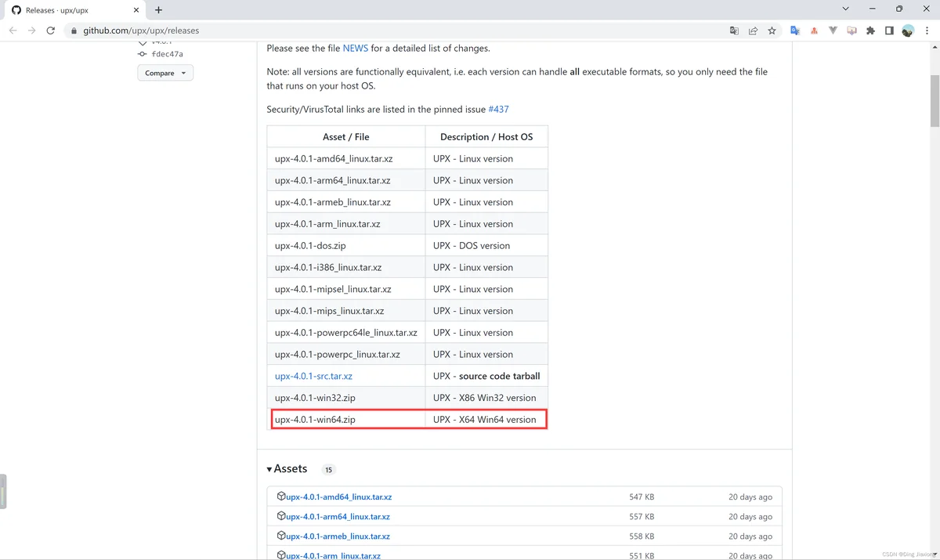Click upx-4.0.1-mipsel_linux.tar.xz table cell

[346, 289]
